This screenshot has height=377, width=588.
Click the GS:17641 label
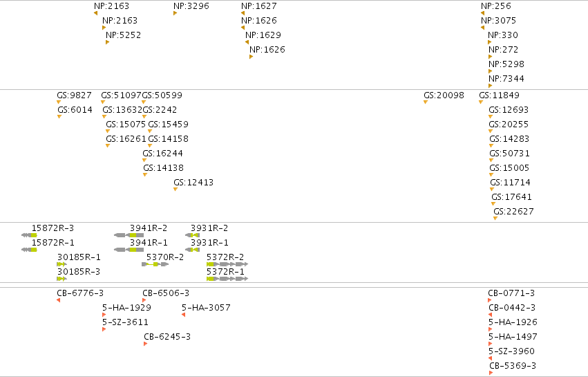tap(512, 196)
